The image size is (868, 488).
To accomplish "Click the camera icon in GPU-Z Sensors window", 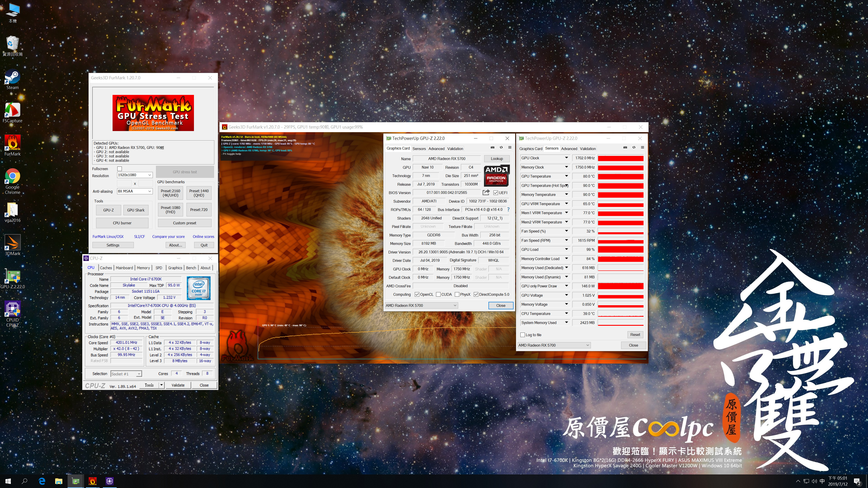I will [625, 148].
